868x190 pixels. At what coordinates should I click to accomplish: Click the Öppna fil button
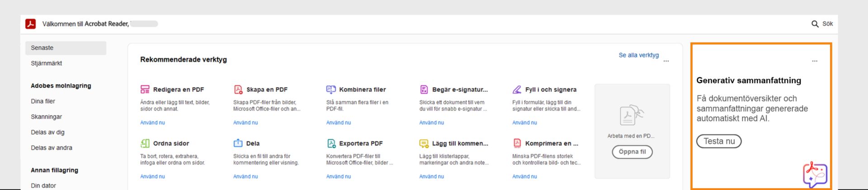coord(632,152)
